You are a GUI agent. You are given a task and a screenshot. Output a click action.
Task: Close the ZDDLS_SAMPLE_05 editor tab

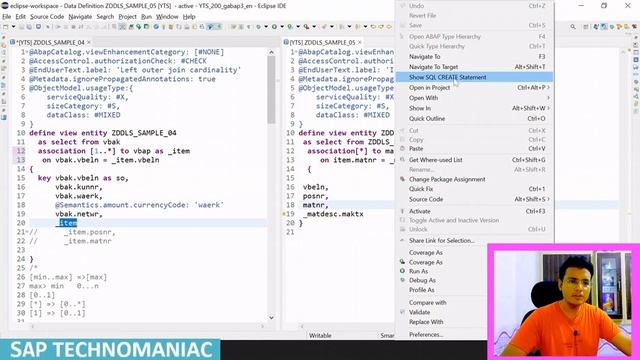click(x=360, y=42)
